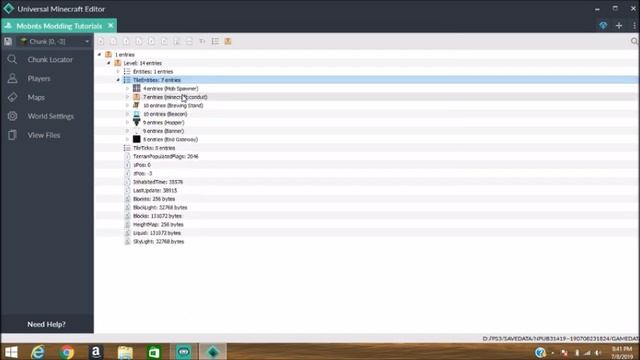Select the 'InhabitedTime: 35578' row
The width and height of the screenshot is (640, 360).
pos(158,182)
